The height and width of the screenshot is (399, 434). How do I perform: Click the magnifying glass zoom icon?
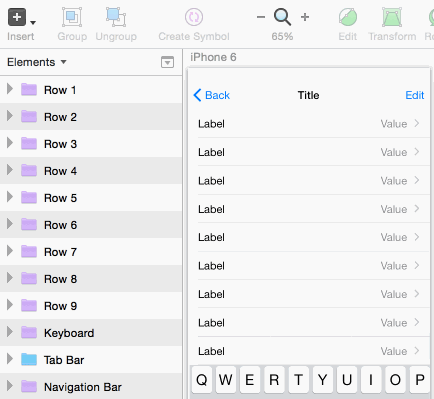[282, 17]
